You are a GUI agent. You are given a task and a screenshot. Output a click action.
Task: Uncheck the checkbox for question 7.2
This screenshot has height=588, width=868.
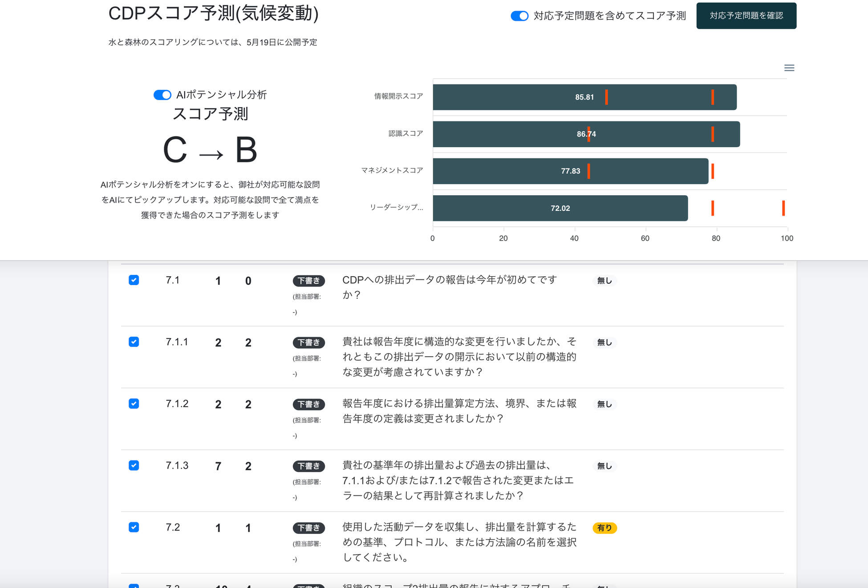(134, 527)
